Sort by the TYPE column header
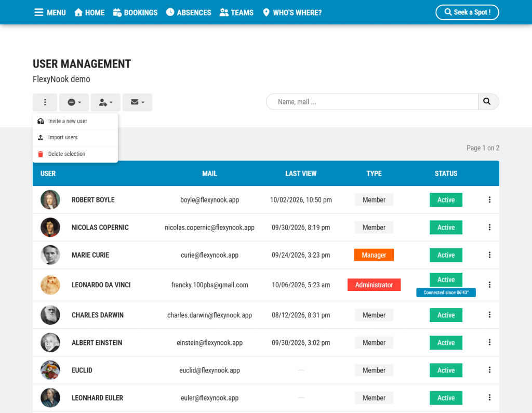 click(374, 174)
